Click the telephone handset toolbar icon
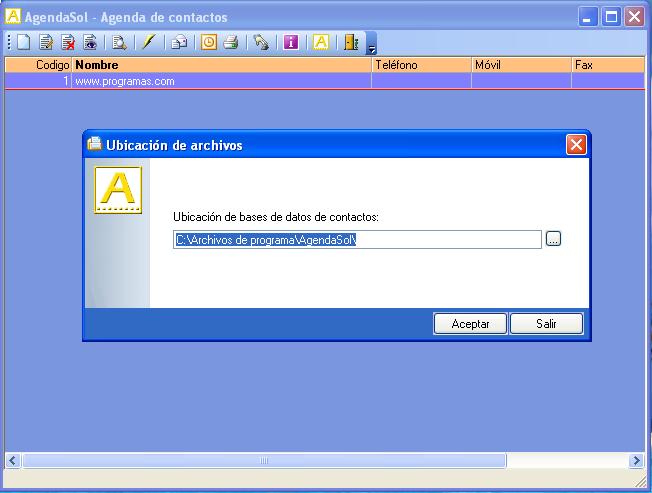The height and width of the screenshot is (493, 652). pos(261,42)
